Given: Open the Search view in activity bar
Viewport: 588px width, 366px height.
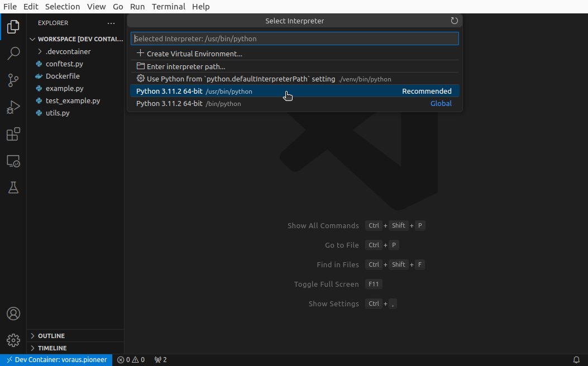Looking at the screenshot, I should [13, 54].
